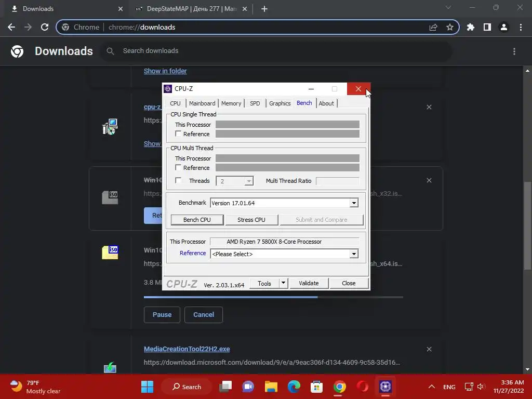Open Chrome three-dot menu
532x399 pixels.
[521, 27]
